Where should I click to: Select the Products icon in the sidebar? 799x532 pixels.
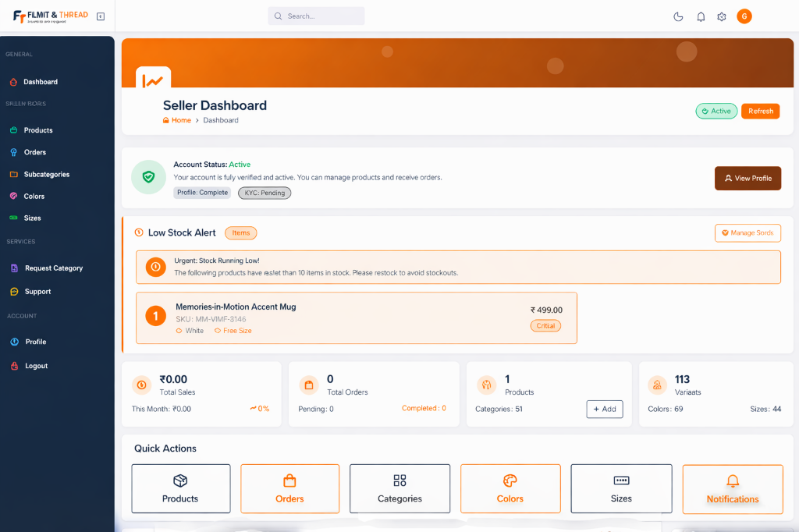[15, 130]
